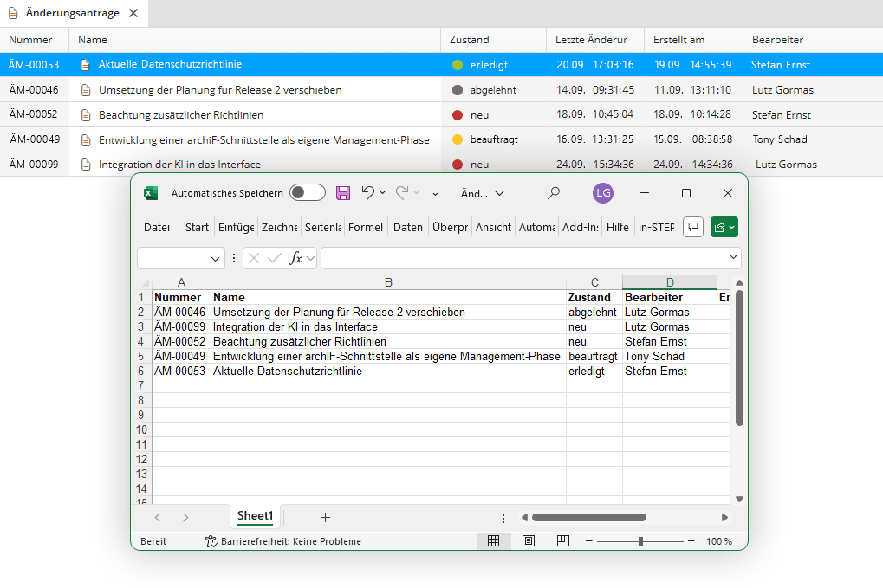Toggle Automatisches Speichern switch
This screenshot has height=588, width=883.
307,193
